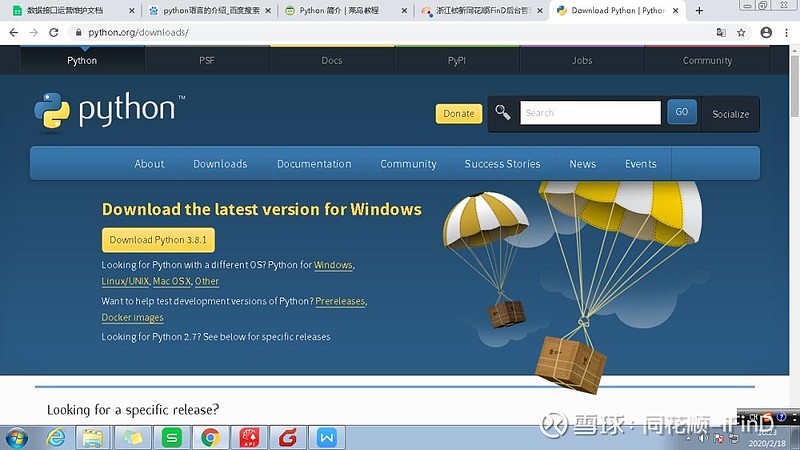Click the yellow Donate button

coord(459,113)
